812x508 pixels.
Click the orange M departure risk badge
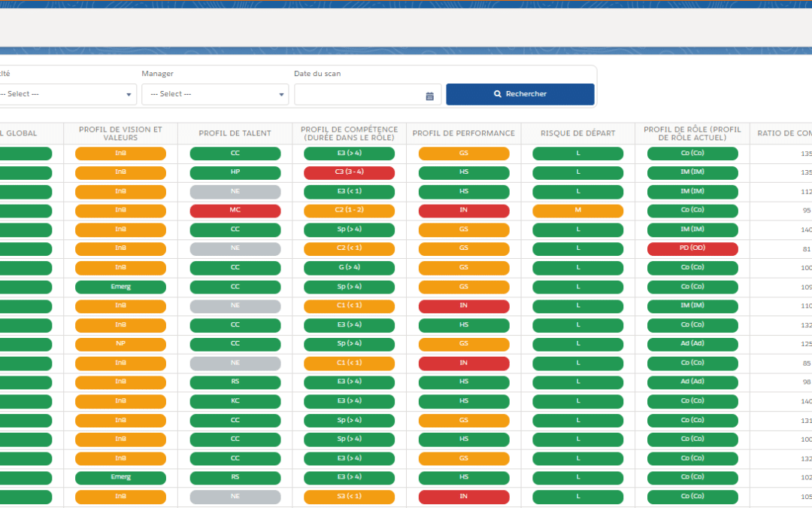pos(578,211)
